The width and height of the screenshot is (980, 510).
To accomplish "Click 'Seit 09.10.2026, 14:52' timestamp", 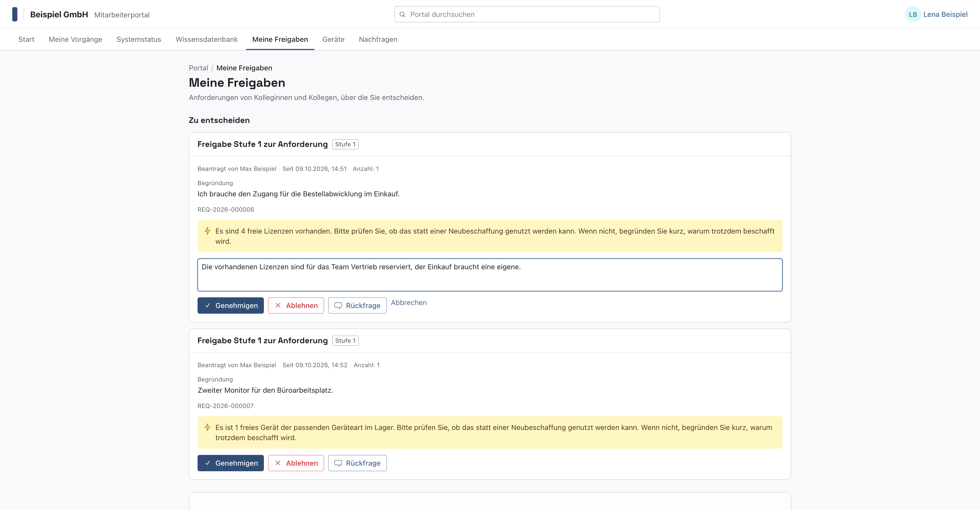I will coord(315,365).
